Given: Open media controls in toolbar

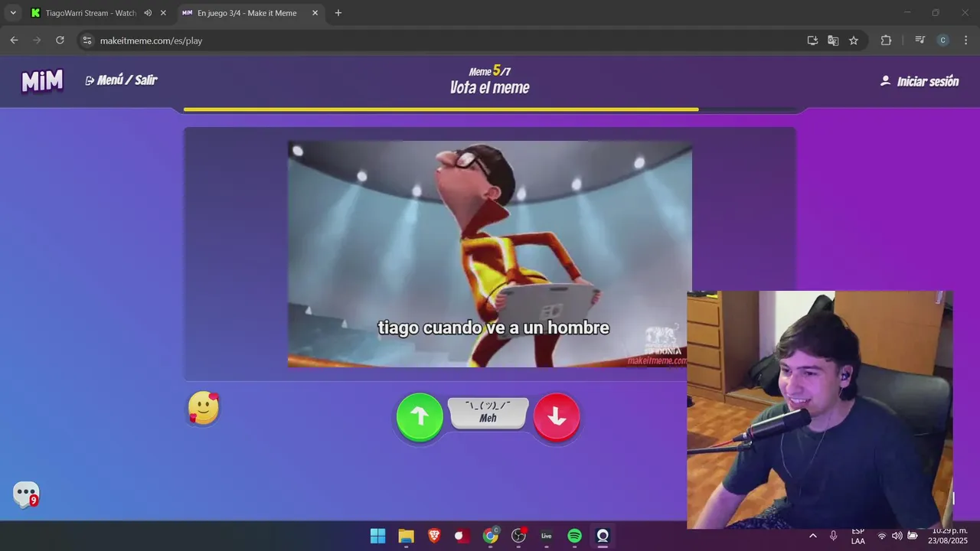Looking at the screenshot, I should click(x=920, y=41).
